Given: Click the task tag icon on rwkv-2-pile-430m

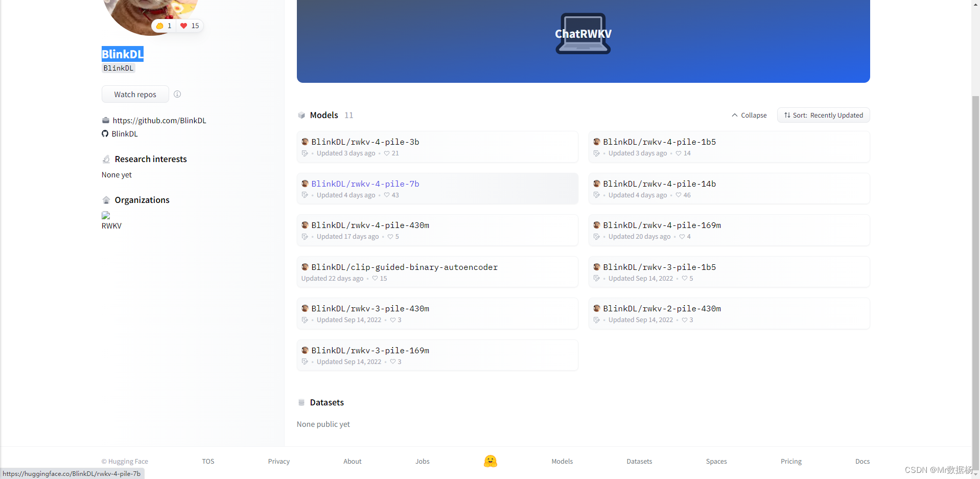Looking at the screenshot, I should pyautogui.click(x=597, y=320).
